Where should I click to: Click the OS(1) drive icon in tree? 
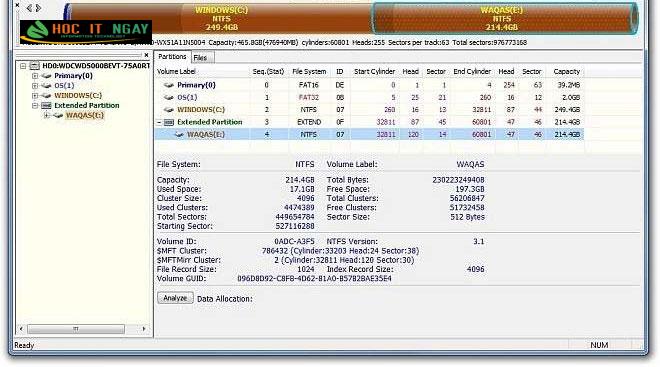46,86
